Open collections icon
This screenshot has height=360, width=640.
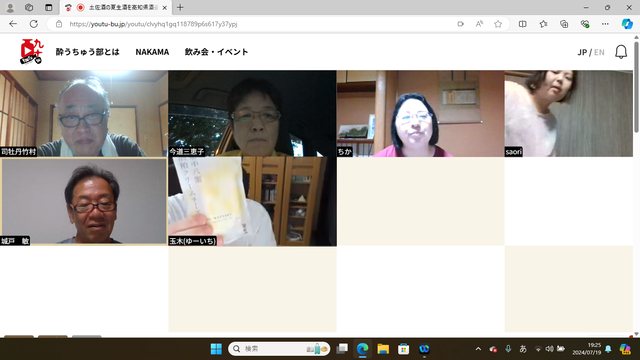(x=564, y=24)
